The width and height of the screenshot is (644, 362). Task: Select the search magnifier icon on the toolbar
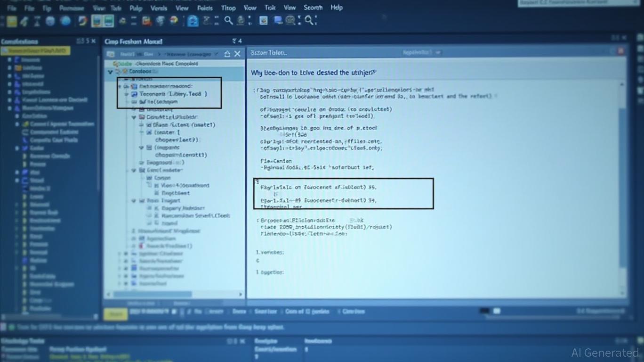pyautogui.click(x=228, y=20)
